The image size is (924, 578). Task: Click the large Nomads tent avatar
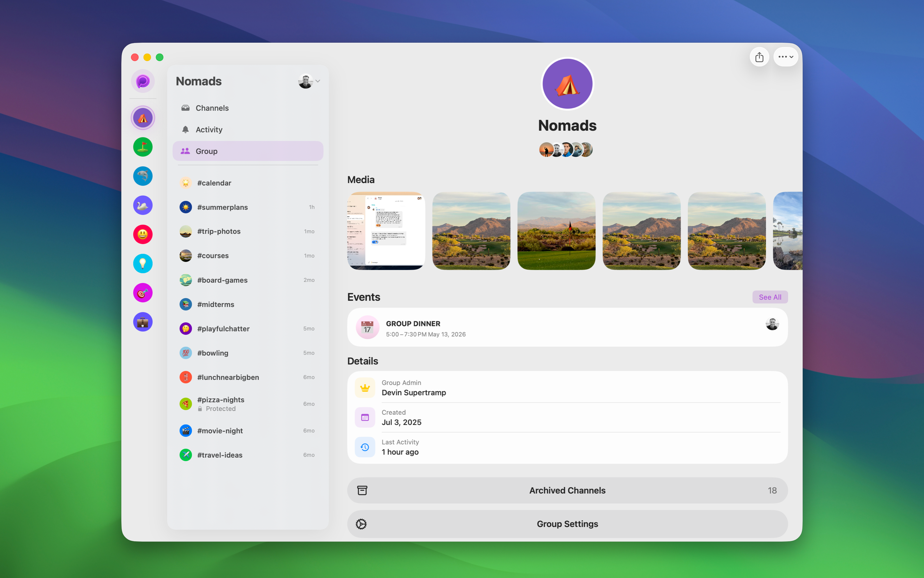pyautogui.click(x=567, y=84)
